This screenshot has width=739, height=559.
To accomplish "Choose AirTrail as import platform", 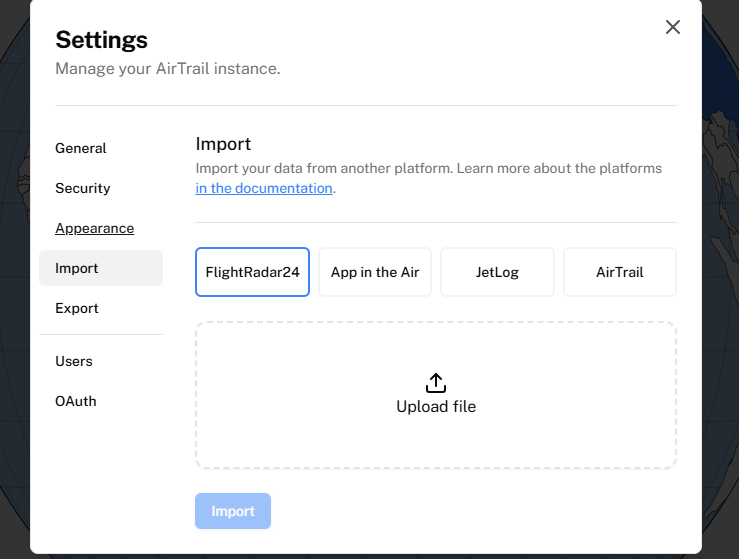I will click(x=620, y=272).
